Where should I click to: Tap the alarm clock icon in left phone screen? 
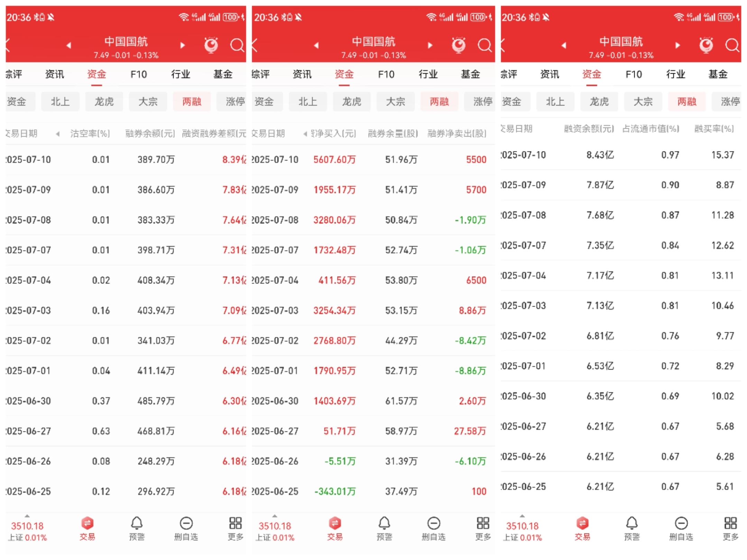[211, 45]
